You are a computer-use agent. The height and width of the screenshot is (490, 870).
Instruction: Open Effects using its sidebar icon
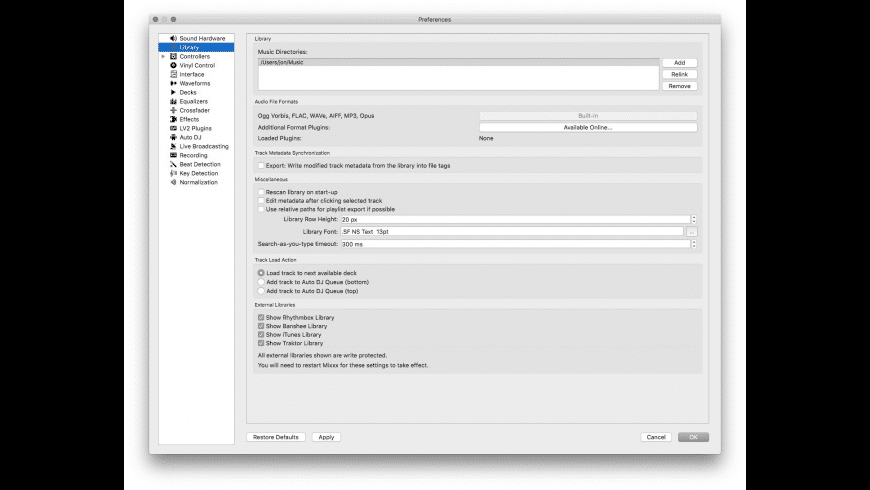[x=173, y=119]
